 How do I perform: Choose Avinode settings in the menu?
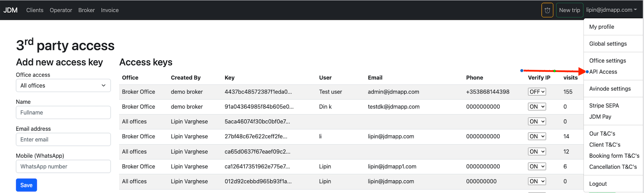[610, 89]
